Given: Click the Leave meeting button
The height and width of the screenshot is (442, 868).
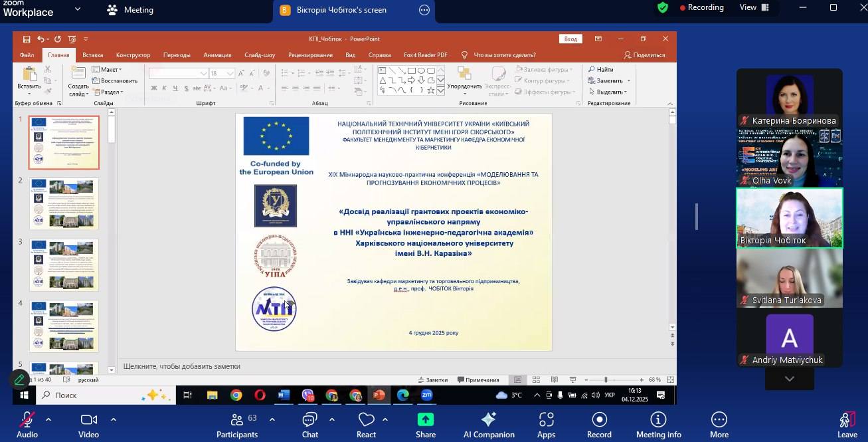Looking at the screenshot, I should point(847,422).
